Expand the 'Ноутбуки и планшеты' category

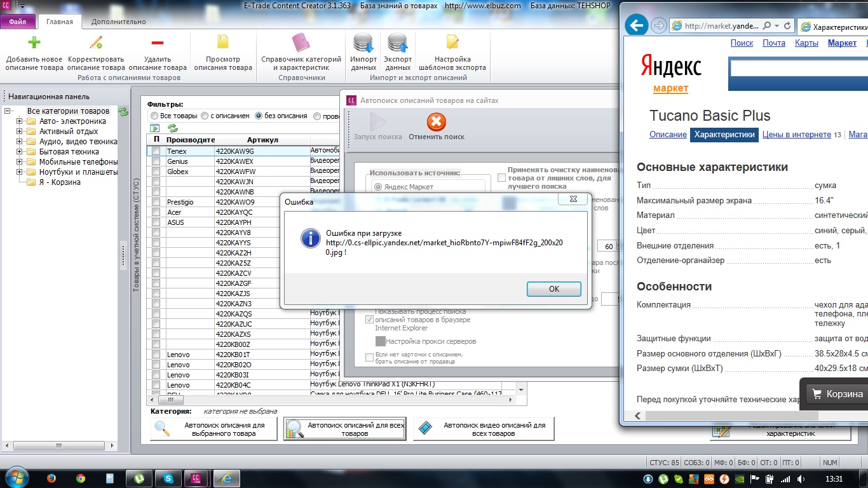pyautogui.click(x=20, y=172)
